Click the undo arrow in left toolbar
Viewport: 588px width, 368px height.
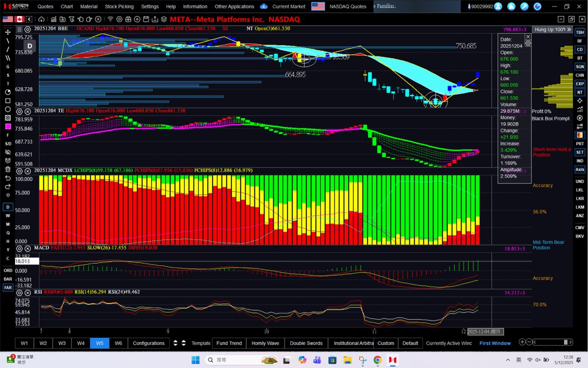coord(8,178)
